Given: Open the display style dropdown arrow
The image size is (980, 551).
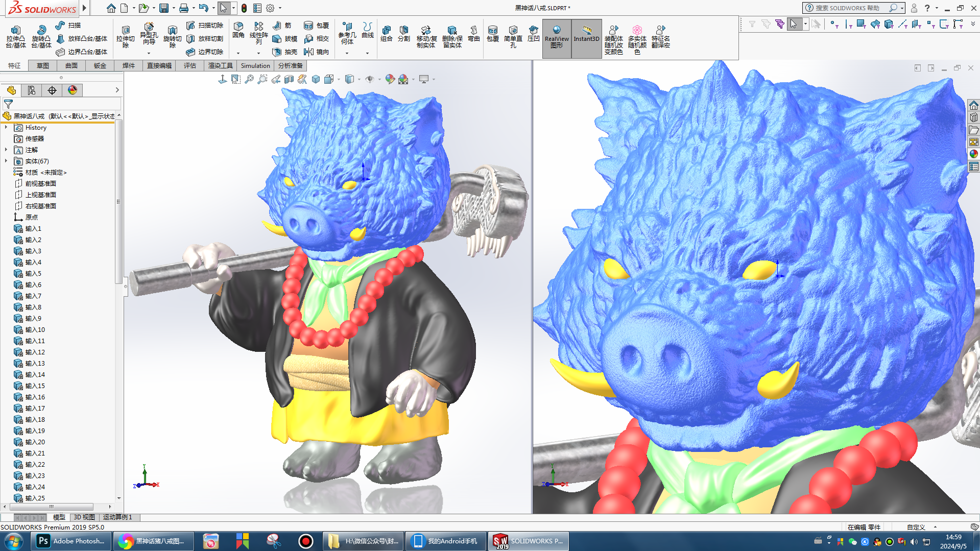Looking at the screenshot, I should [359, 79].
